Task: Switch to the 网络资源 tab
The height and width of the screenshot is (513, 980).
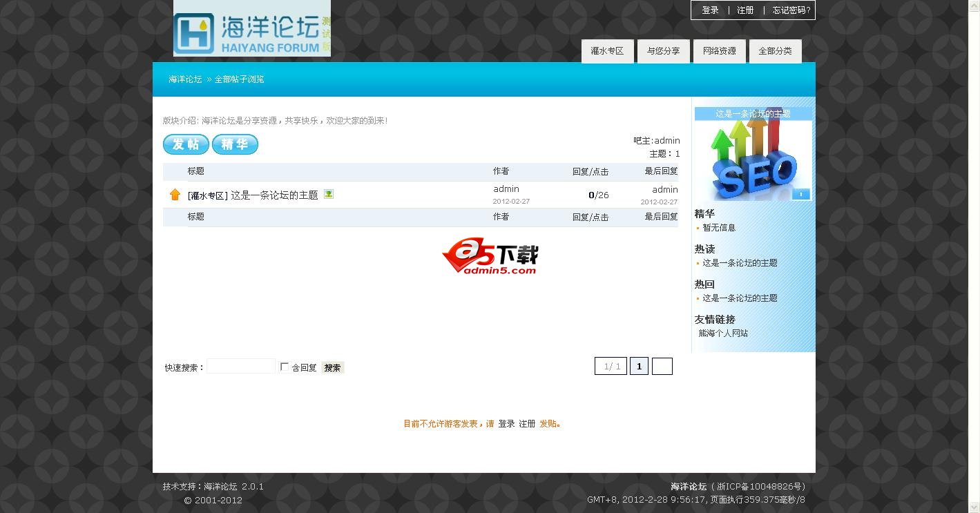Action: 719,51
